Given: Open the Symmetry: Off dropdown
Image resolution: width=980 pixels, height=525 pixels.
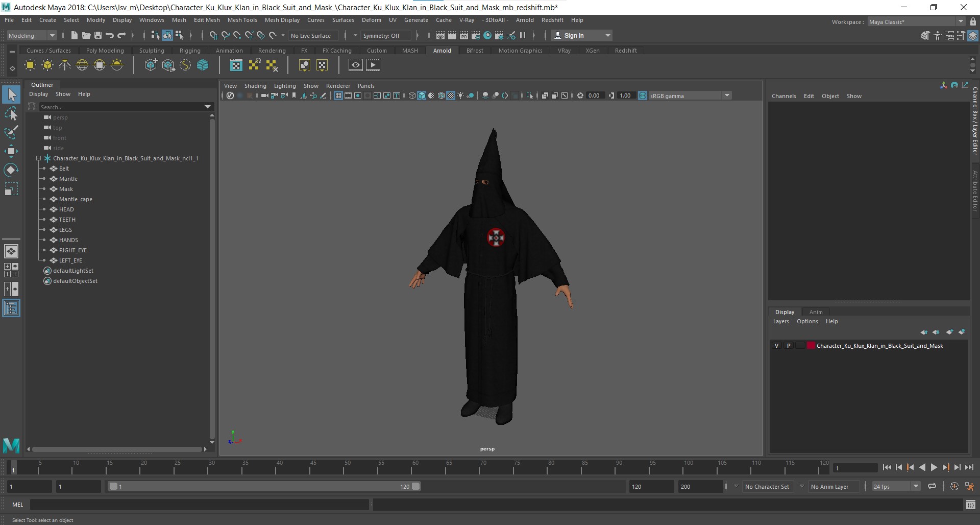Looking at the screenshot, I should tap(385, 35).
